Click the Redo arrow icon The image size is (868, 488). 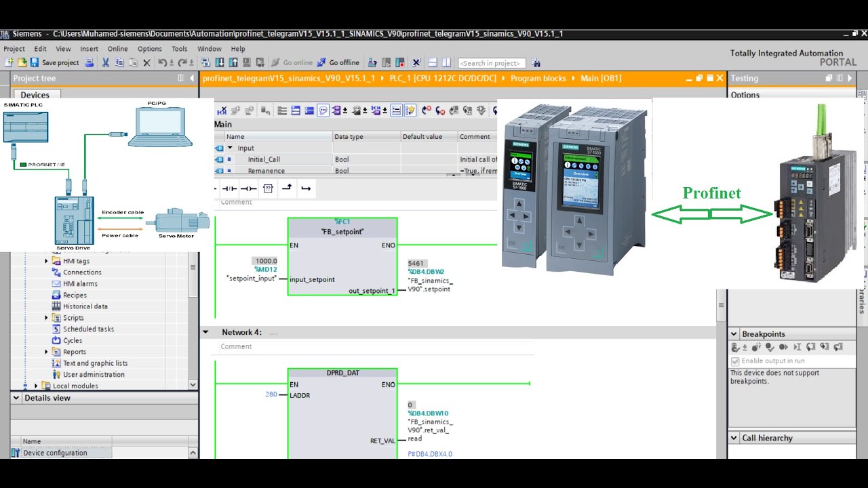point(183,62)
